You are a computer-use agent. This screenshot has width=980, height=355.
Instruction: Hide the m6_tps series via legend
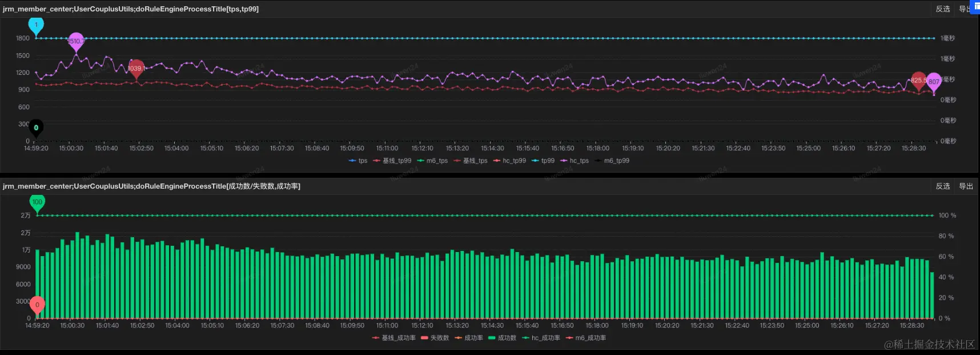432,161
